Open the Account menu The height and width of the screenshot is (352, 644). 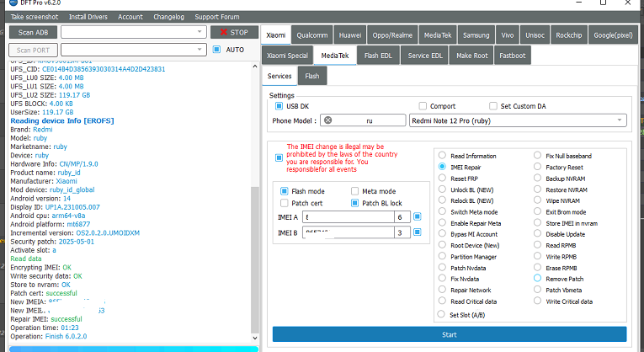coord(130,17)
